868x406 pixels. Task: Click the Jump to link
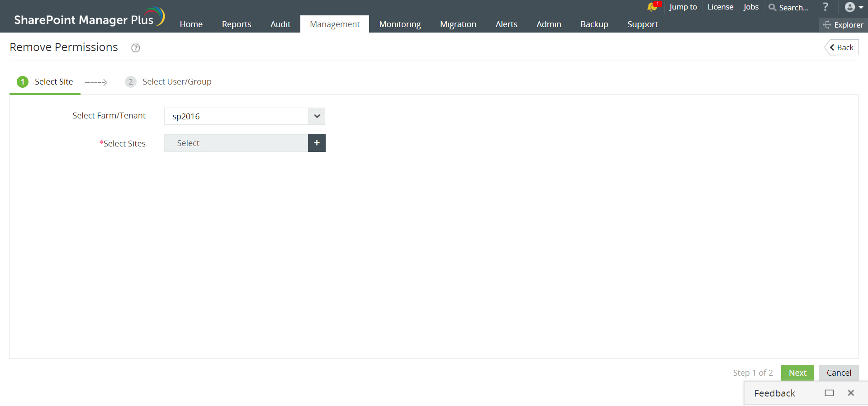(x=683, y=7)
